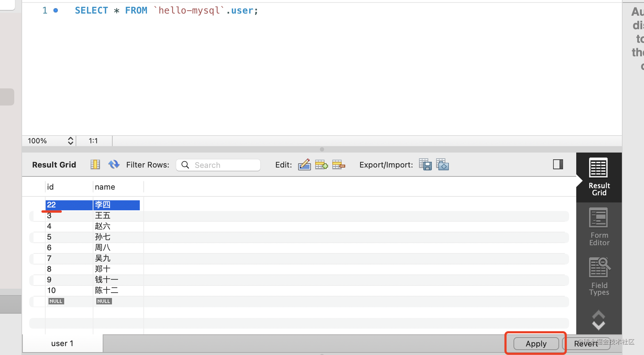Click the wrap cell content icon
The height and width of the screenshot is (355, 644).
95,164
